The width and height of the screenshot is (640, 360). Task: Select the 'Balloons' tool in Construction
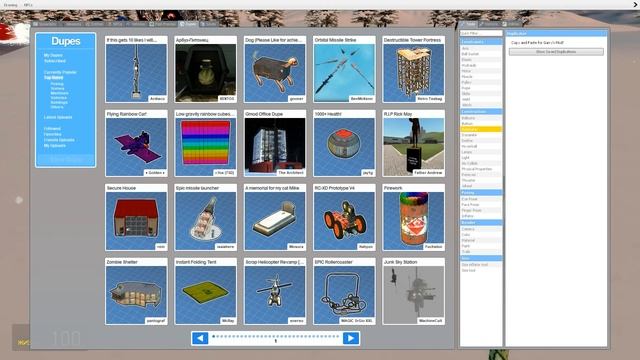(481, 118)
